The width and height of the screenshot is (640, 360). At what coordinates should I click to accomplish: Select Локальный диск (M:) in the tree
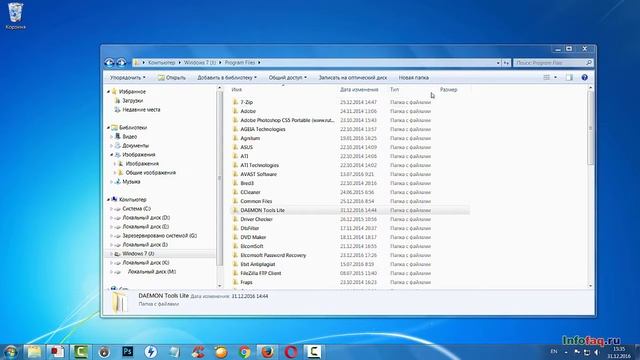point(151,271)
